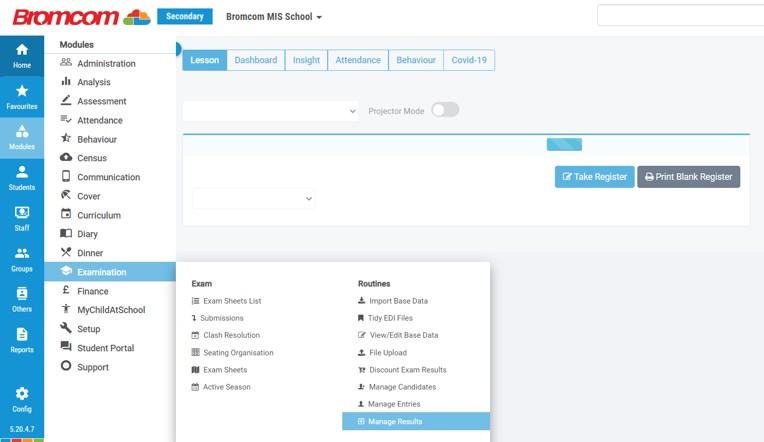Click the Diary book icon

point(66,233)
